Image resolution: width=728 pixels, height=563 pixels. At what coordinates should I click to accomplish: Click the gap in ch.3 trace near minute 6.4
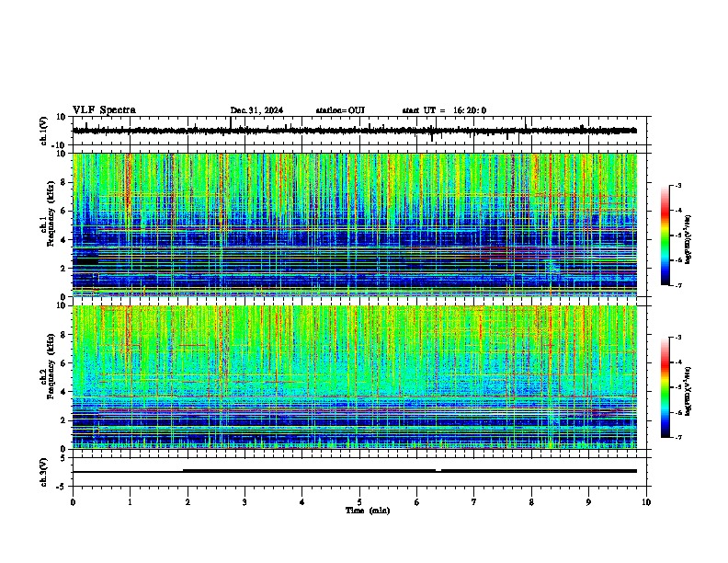(438, 471)
